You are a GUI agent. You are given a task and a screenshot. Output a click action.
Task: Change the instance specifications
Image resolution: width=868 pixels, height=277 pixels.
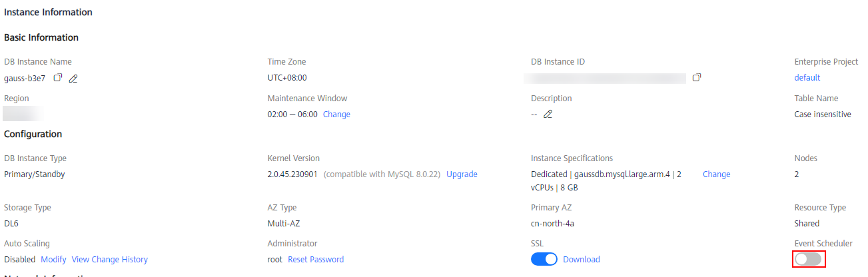[716, 174]
